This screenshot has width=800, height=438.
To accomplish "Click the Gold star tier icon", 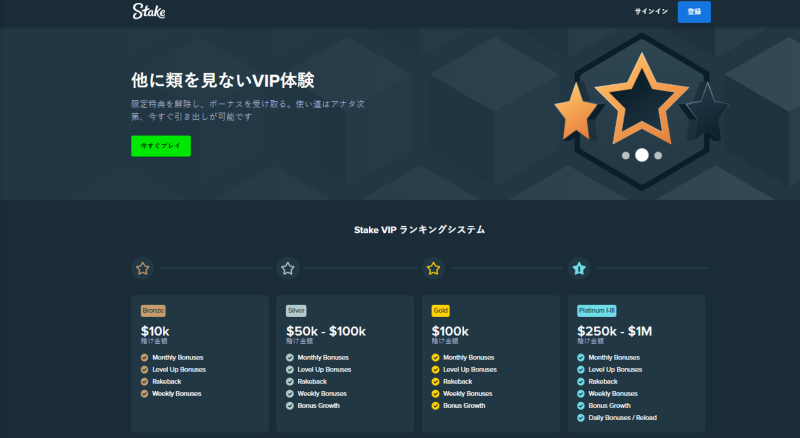I will pyautogui.click(x=433, y=268).
